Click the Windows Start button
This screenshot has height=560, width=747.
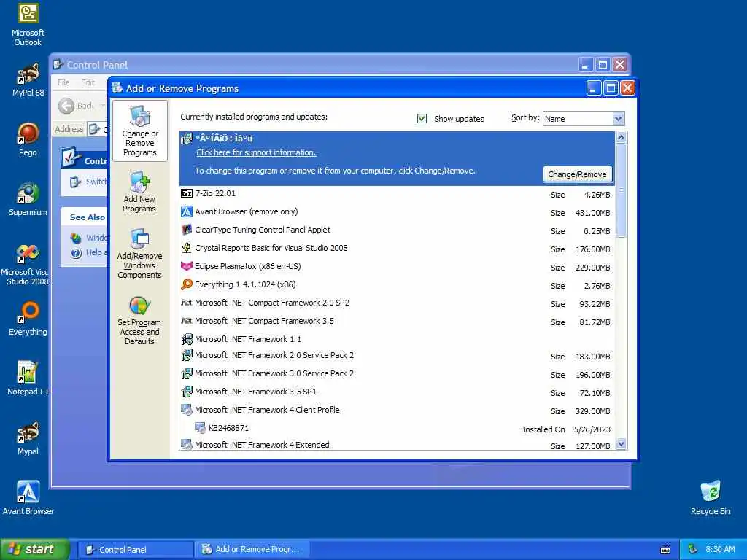35,549
